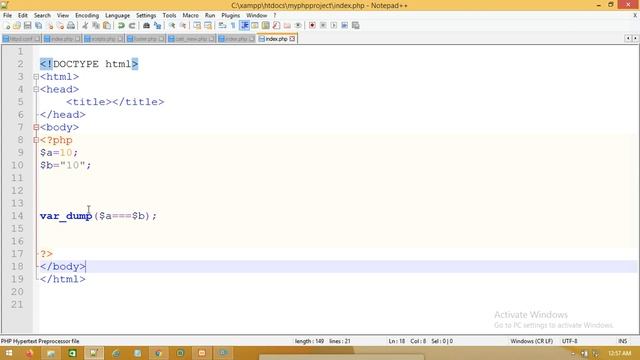The image size is (640, 360).
Task: Toggle Show All Characters pilcrow icon
Action: pyautogui.click(x=233, y=26)
